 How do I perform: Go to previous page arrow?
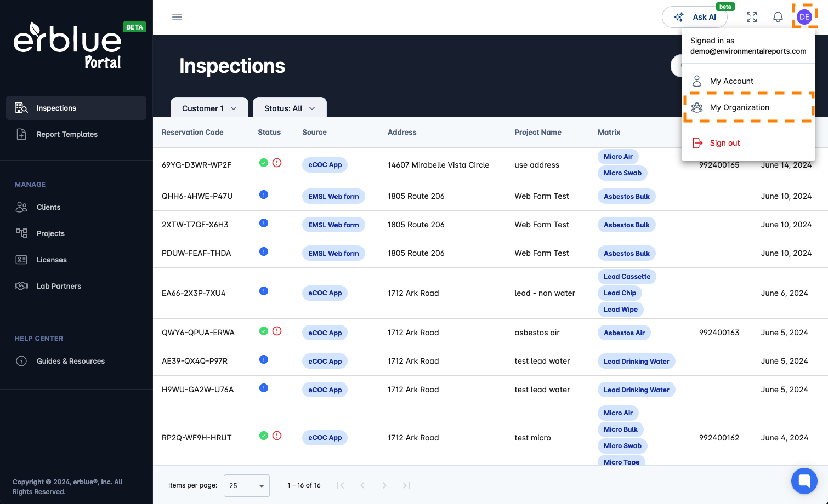coord(362,485)
